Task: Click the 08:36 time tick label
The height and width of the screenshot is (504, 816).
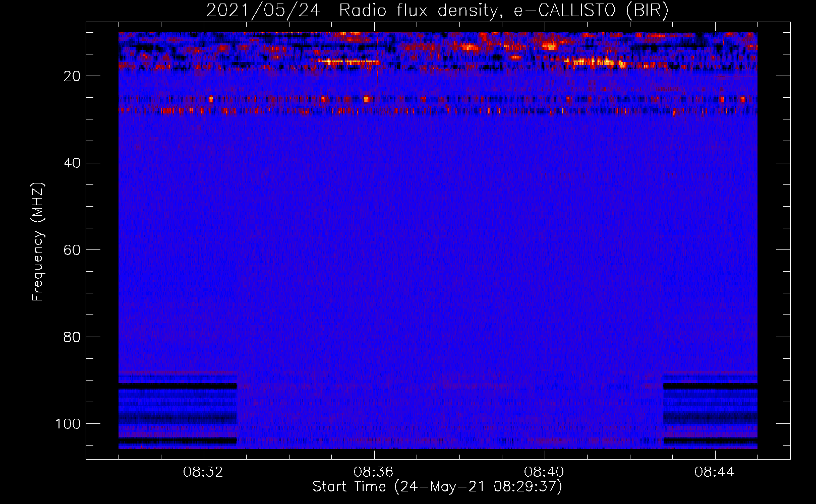Action: [374, 472]
